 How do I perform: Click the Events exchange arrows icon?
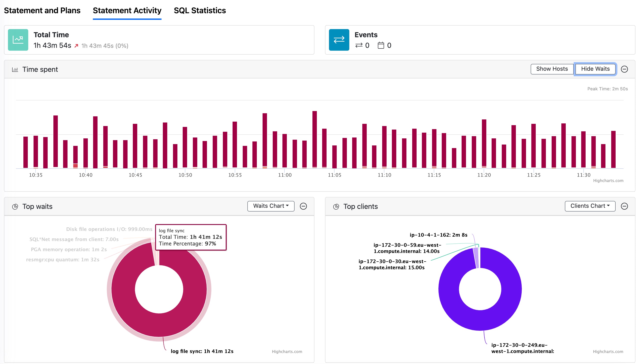[x=339, y=39]
